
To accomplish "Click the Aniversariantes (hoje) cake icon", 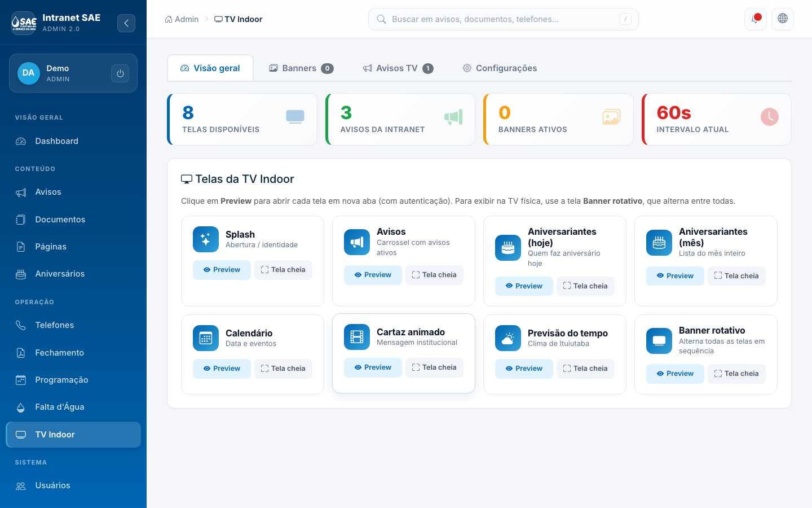I will pos(508,248).
